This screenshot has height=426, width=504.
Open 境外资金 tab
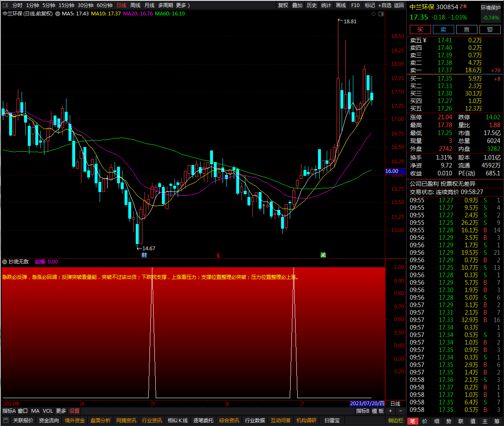point(75,421)
